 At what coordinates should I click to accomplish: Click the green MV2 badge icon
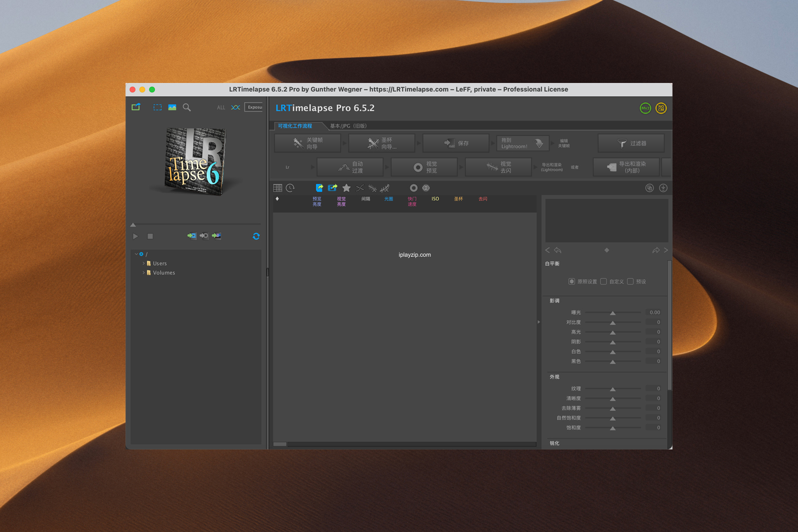(x=645, y=108)
